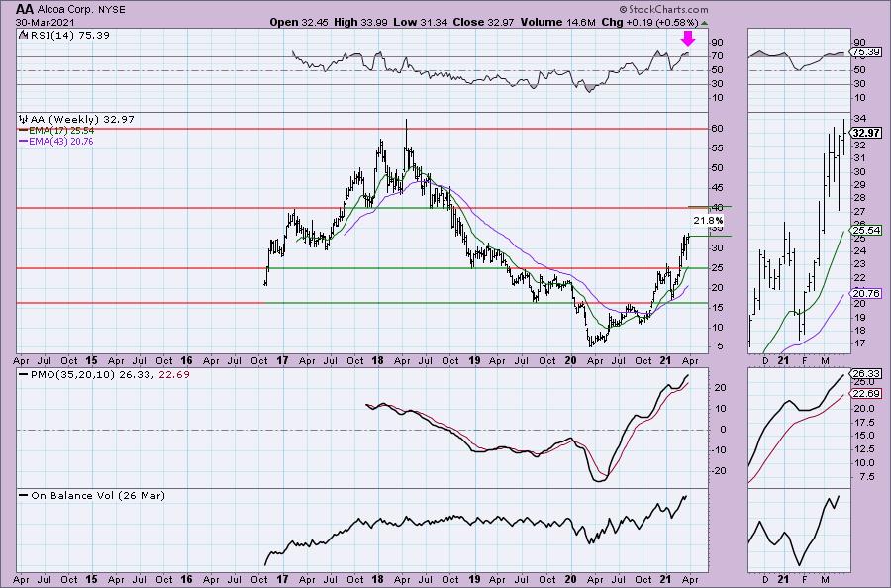Click the 32.97 price tag in the side panel

click(x=867, y=133)
